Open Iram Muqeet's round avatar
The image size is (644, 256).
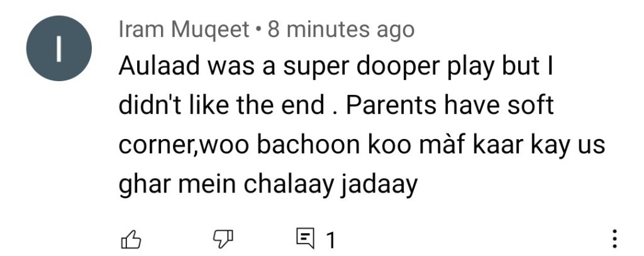(x=58, y=48)
